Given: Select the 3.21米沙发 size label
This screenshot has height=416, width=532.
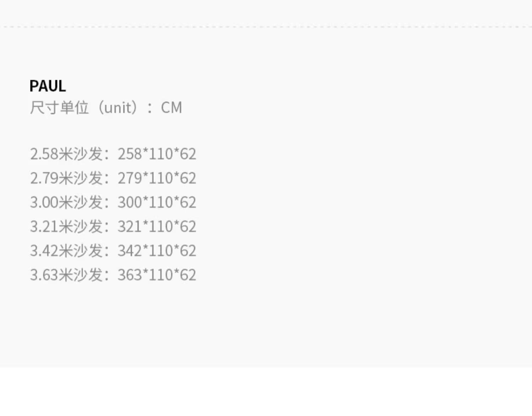Looking at the screenshot, I should click(67, 226).
